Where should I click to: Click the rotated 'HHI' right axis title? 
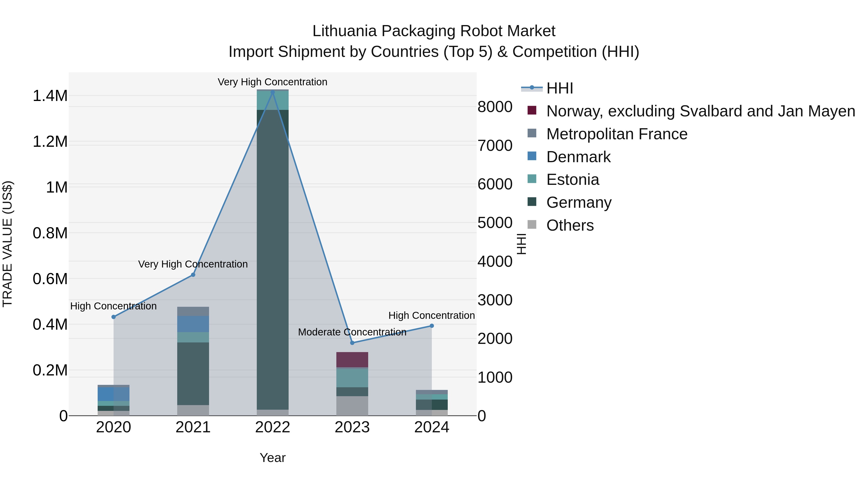pos(521,244)
